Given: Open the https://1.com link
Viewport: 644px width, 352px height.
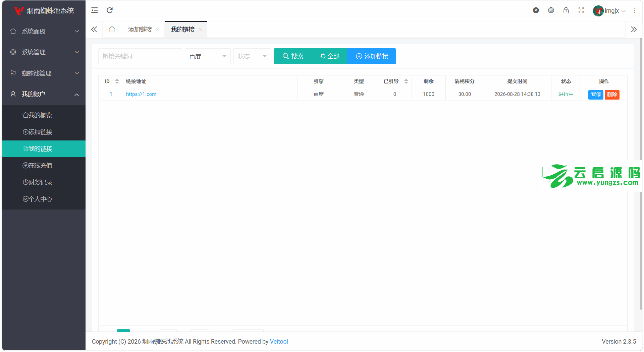Looking at the screenshot, I should [x=141, y=94].
